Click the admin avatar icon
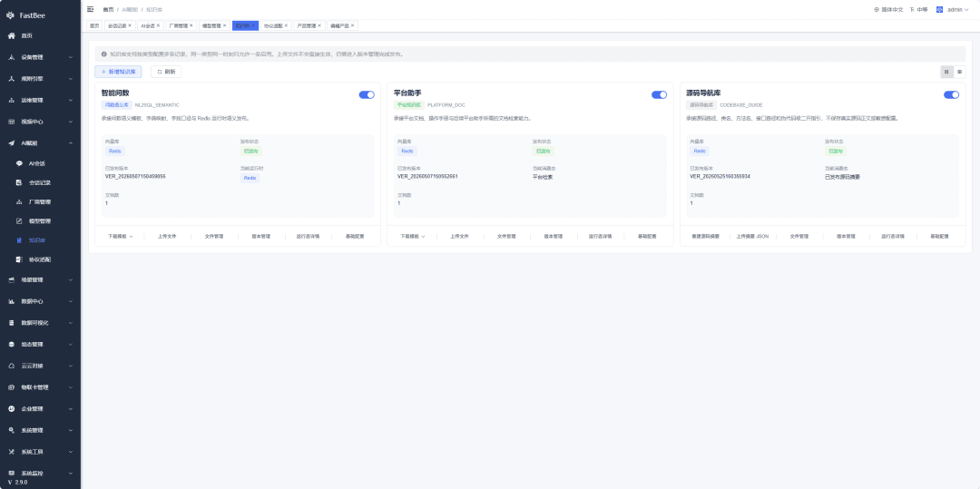 (939, 10)
